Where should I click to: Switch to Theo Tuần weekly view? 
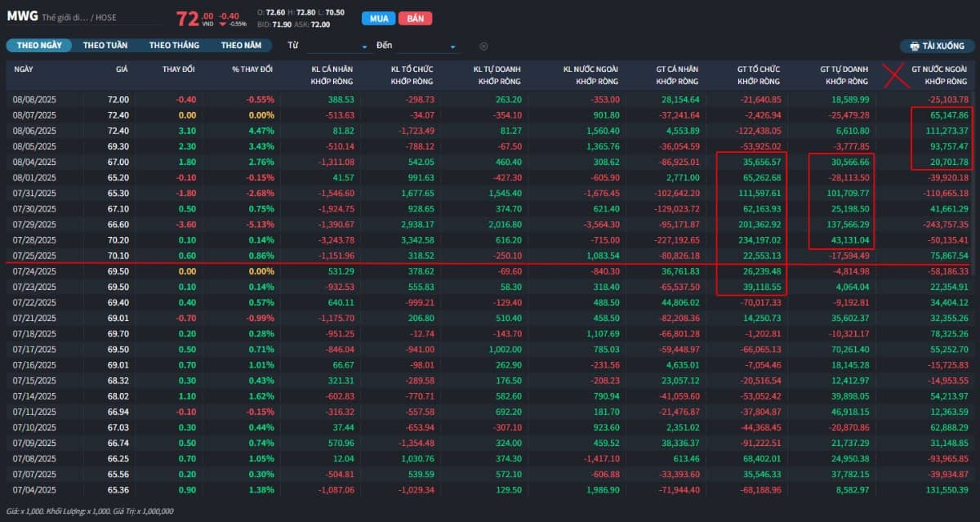pos(107,46)
